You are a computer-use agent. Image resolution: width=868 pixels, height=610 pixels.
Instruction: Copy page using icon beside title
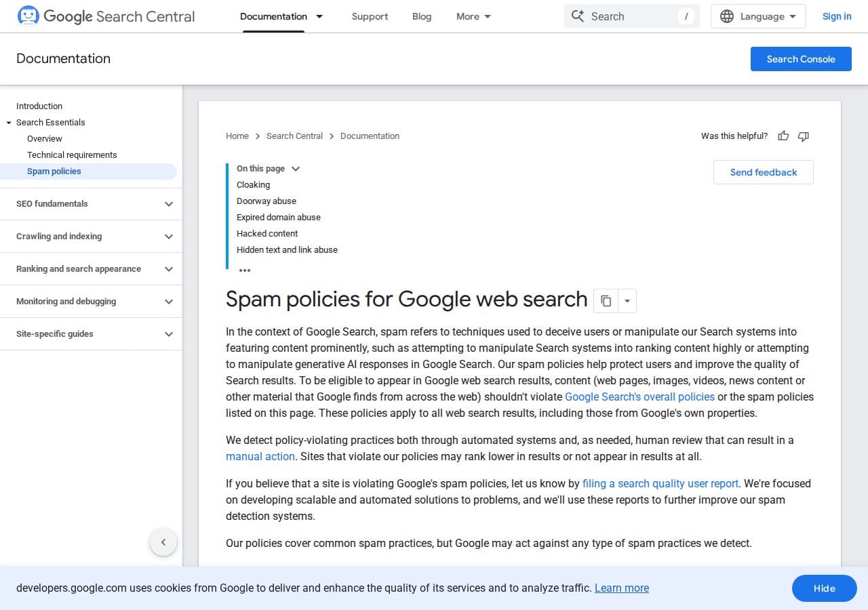click(606, 301)
